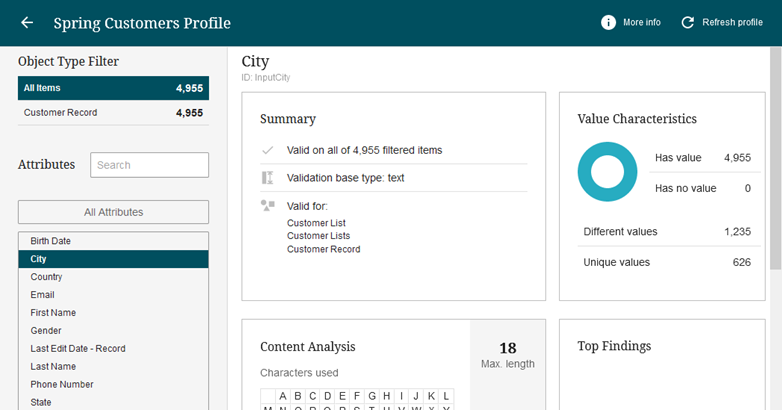The height and width of the screenshot is (410, 782).
Task: Select All Items in Object Type Filter
Action: click(113, 88)
